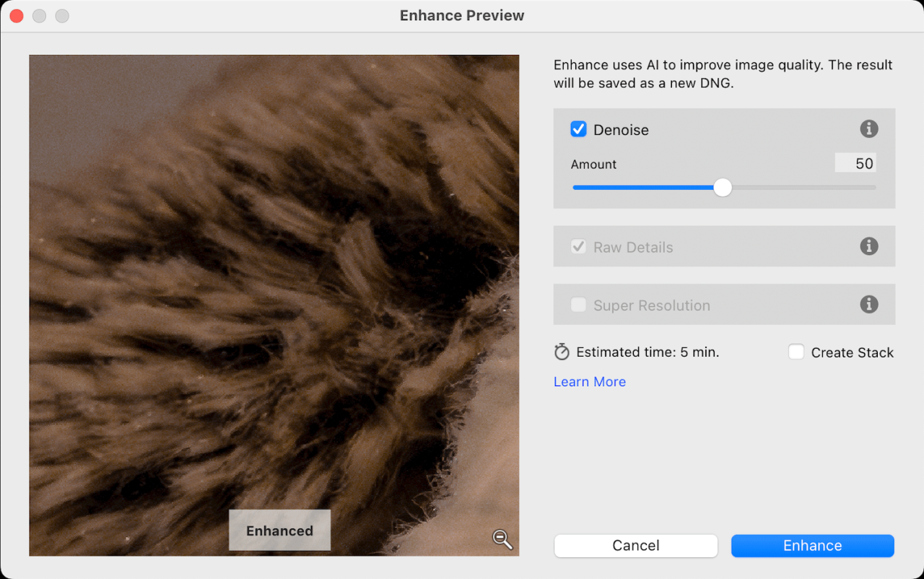Click the Cancel button
Image resolution: width=924 pixels, height=579 pixels.
(x=636, y=546)
